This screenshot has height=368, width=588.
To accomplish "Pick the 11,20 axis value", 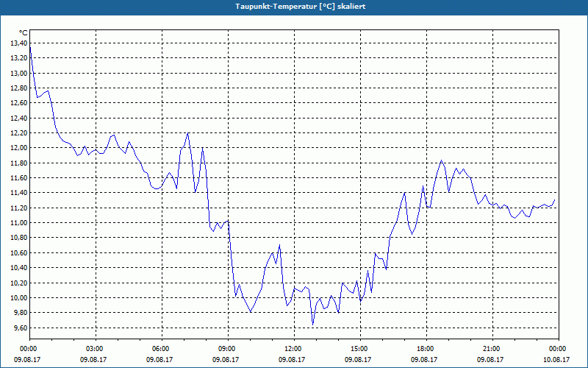I will coord(20,208).
